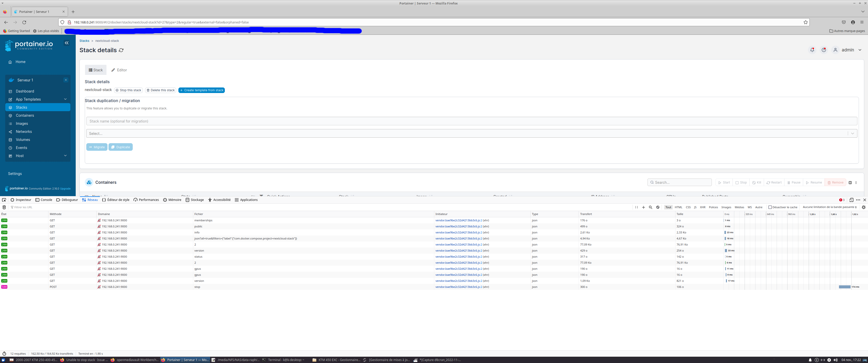Open the Networks section icon
The image size is (868, 363).
10,131
